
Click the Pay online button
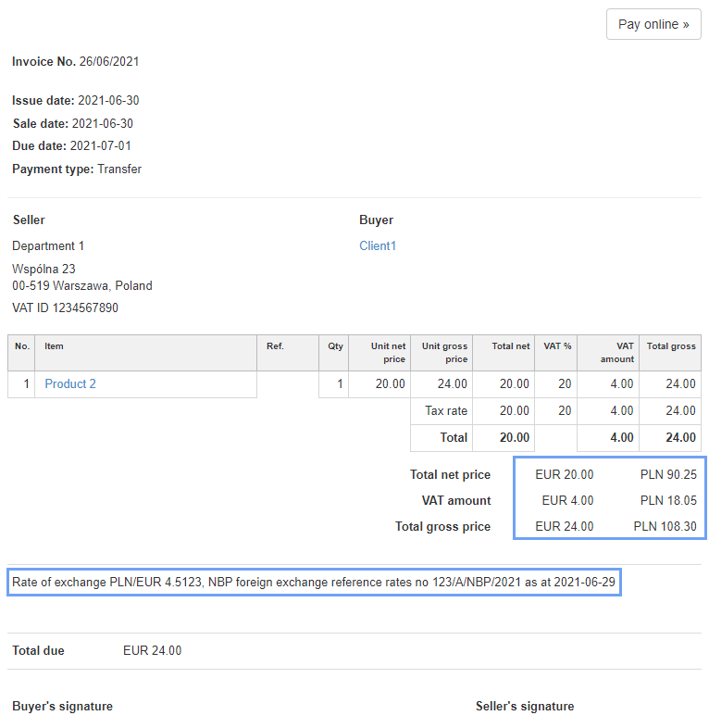pyautogui.click(x=653, y=24)
